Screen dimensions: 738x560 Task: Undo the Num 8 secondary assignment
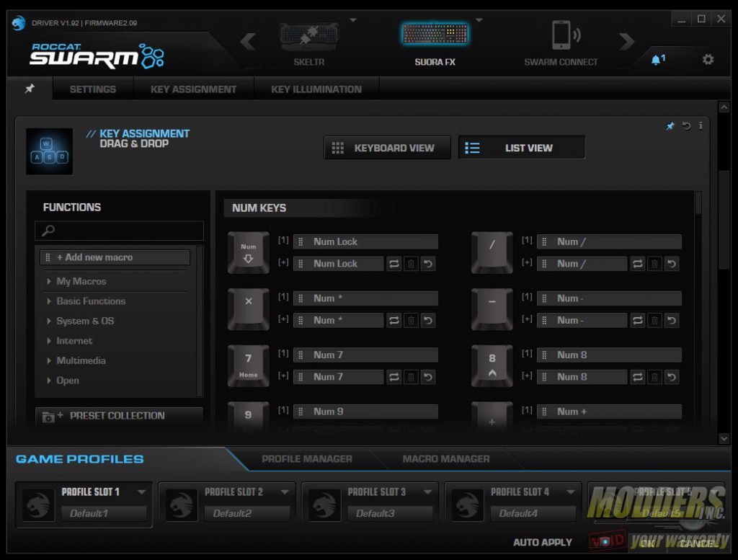[x=672, y=377]
